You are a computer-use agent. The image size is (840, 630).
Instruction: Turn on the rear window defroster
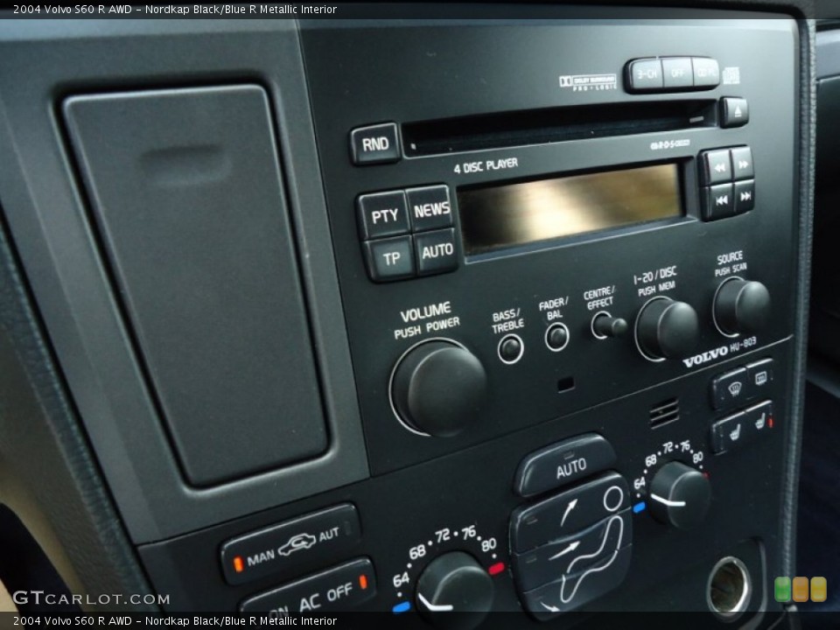(x=760, y=379)
